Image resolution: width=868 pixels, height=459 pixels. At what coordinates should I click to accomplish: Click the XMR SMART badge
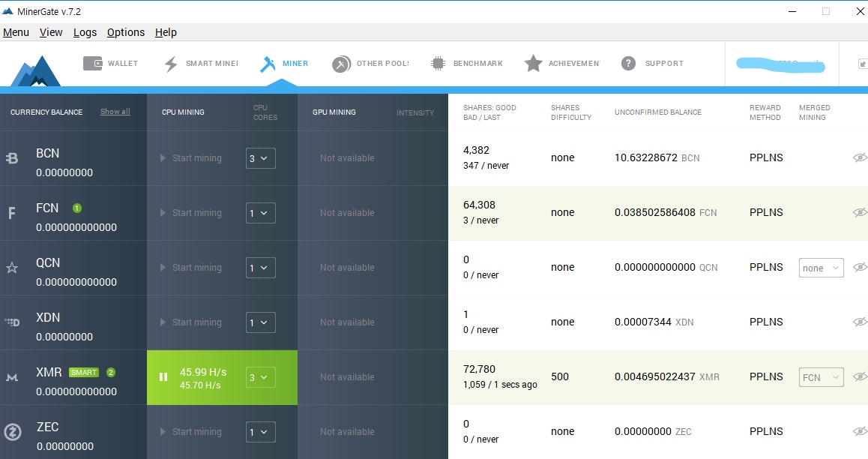84,373
